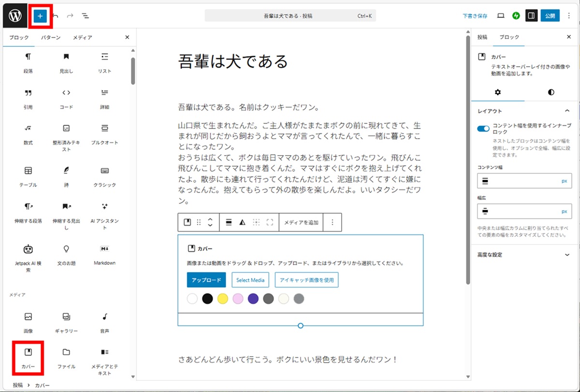Click the Select Media button
The image size is (580, 392).
pyautogui.click(x=250, y=280)
